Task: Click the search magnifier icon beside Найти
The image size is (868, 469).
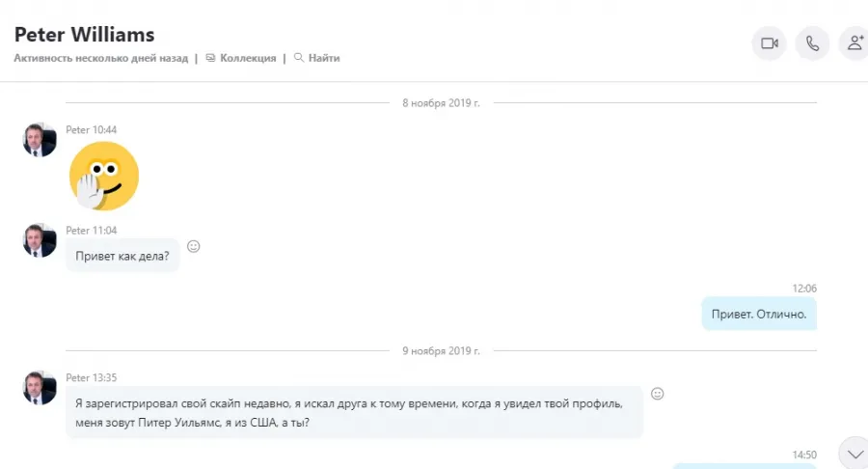Action: 299,58
